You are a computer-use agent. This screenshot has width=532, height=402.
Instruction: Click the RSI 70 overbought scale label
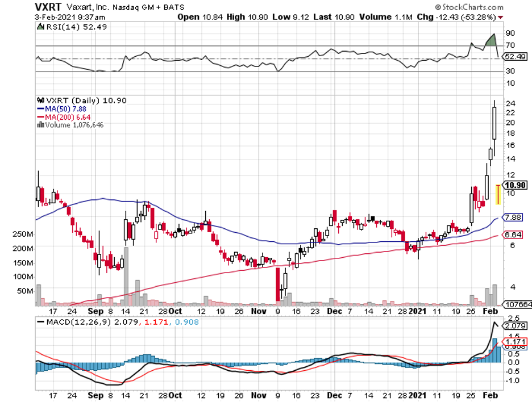(x=510, y=45)
